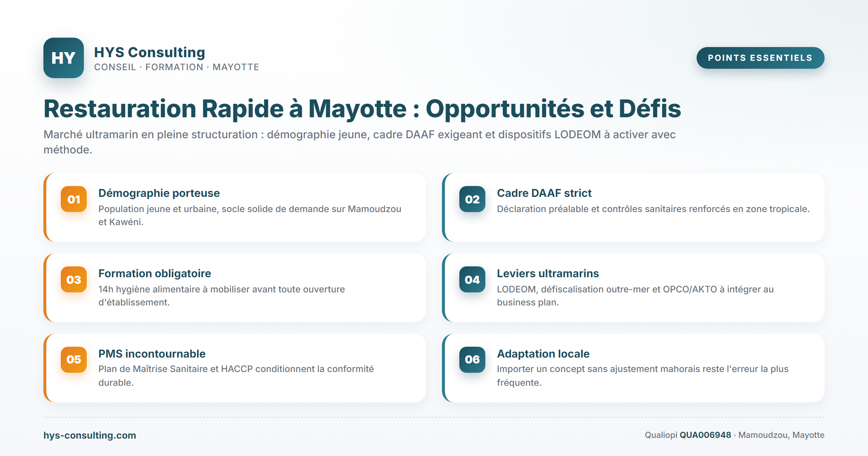This screenshot has width=868, height=456.
Task: Click the 14h hygiène alimentaire description
Action: point(222,296)
